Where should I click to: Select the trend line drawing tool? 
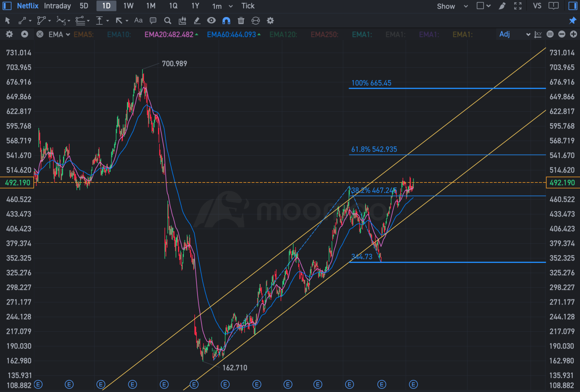point(22,21)
